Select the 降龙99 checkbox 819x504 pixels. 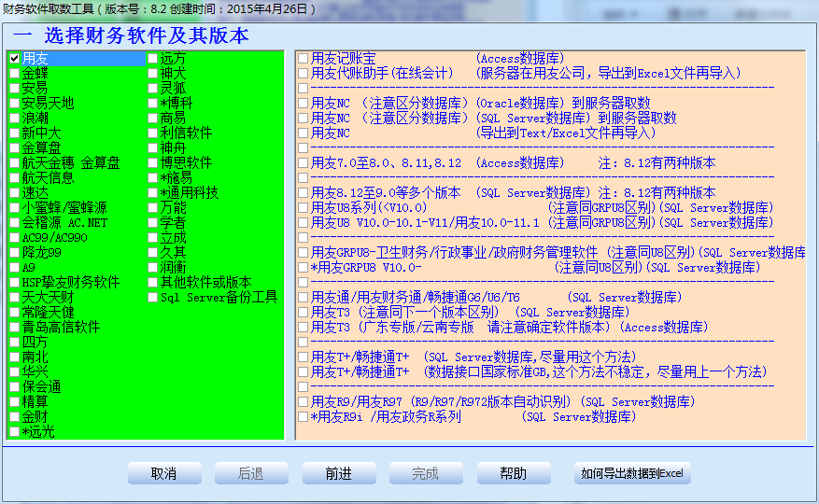tap(15, 253)
